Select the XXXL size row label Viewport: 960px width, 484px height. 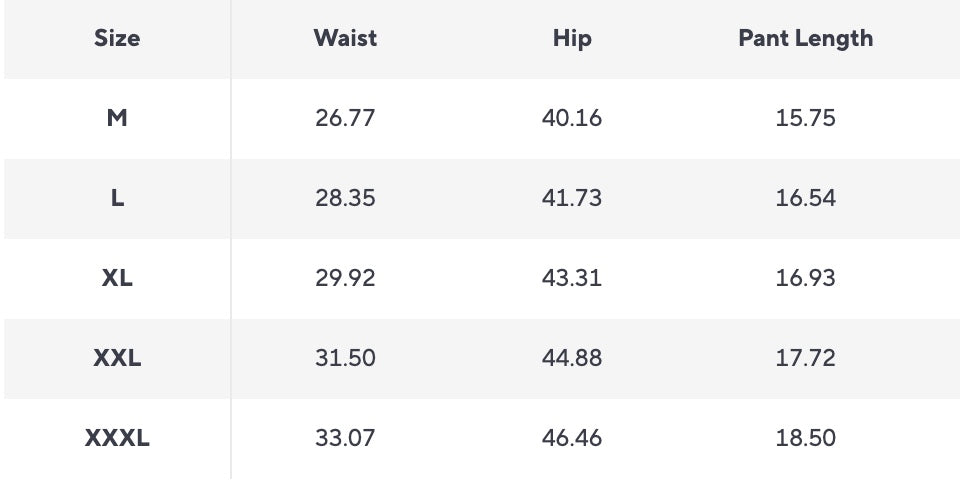[x=117, y=438]
